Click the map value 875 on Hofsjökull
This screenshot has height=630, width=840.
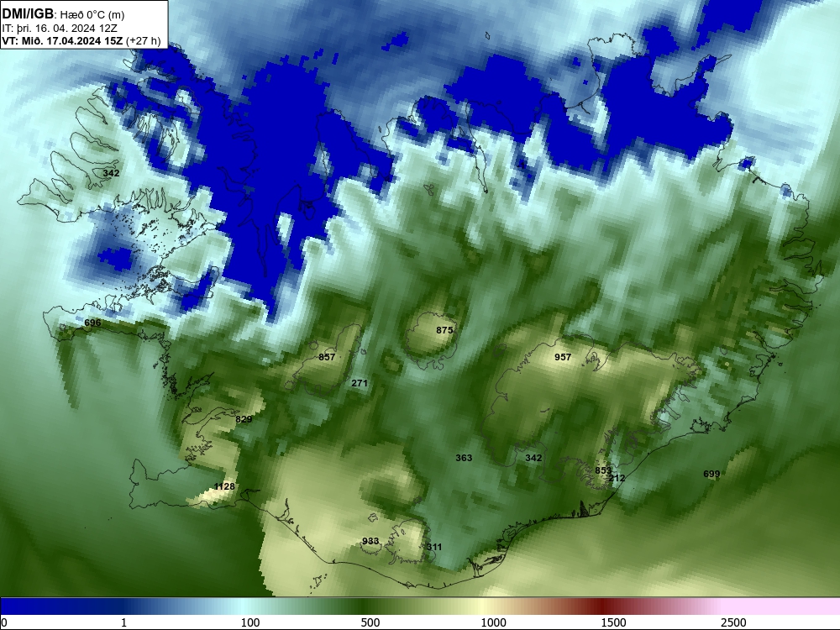pyautogui.click(x=444, y=330)
